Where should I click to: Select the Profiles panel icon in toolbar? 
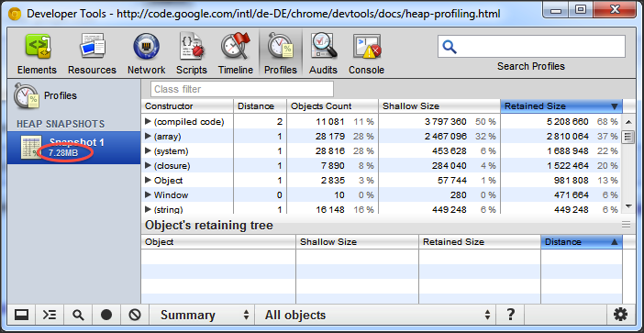(x=281, y=53)
